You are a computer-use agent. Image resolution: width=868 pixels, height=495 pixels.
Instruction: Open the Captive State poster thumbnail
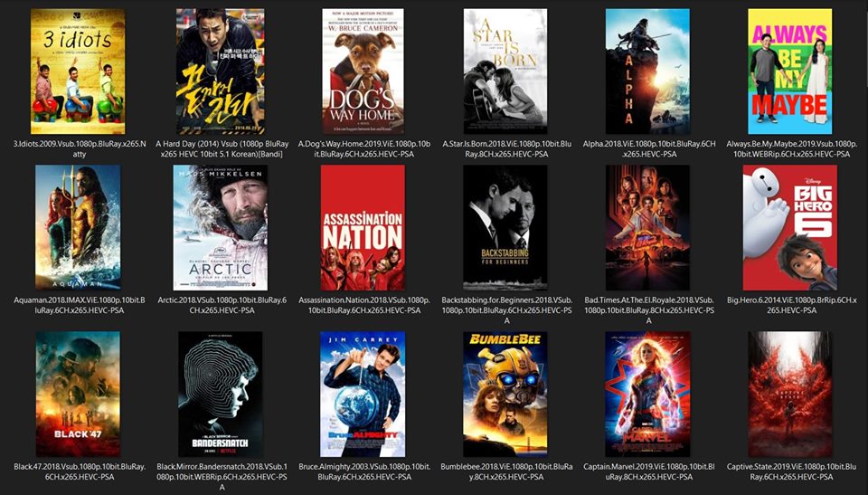[x=789, y=395]
